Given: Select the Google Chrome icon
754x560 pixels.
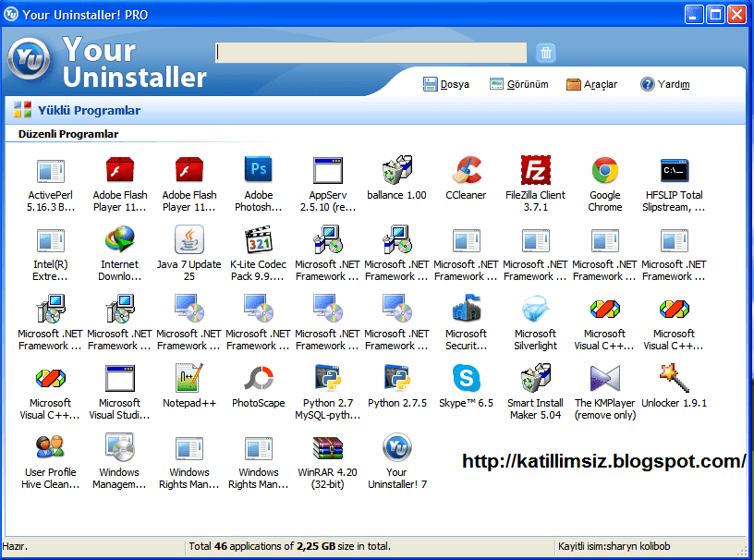Looking at the screenshot, I should click(x=604, y=170).
